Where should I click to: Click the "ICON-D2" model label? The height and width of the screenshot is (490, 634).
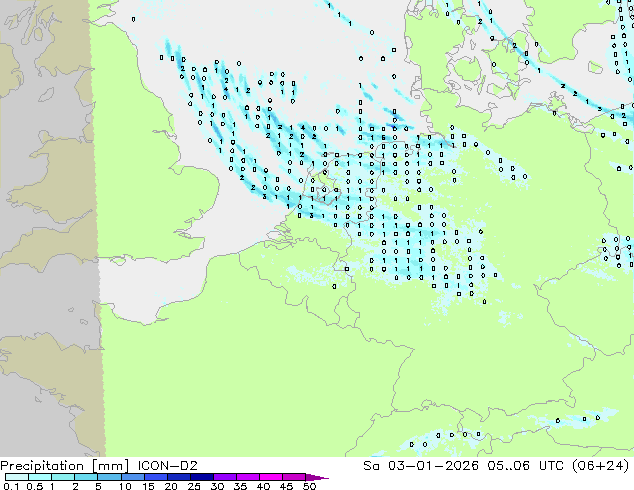tap(167, 466)
